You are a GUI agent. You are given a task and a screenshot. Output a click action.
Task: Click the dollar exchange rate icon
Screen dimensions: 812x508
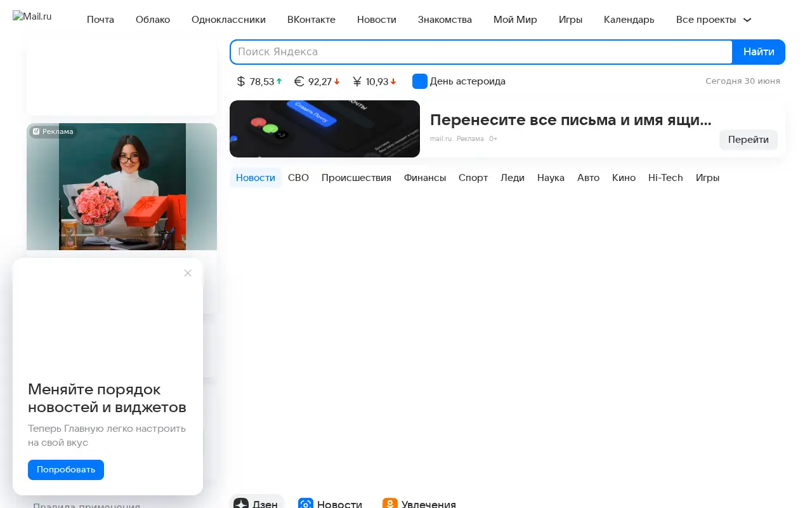coord(241,81)
